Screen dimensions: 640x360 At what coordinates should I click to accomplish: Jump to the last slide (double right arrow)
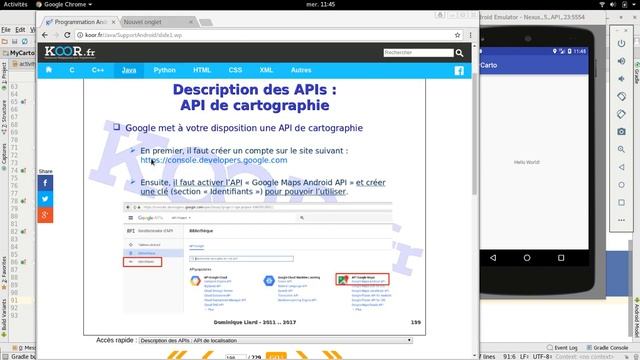coord(332,355)
